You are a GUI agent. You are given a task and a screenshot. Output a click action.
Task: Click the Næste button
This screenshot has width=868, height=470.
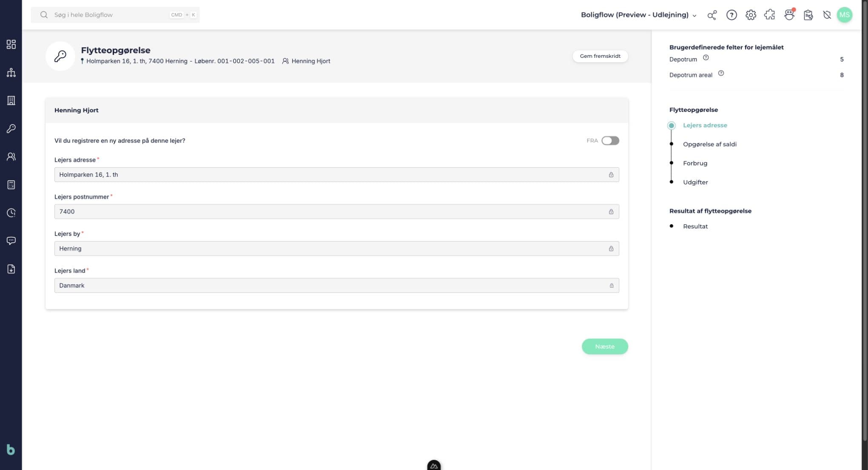605,346
